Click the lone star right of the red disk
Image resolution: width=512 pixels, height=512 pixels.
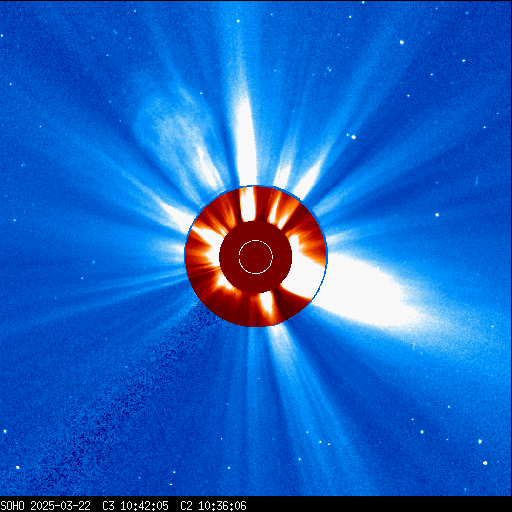coord(437,215)
